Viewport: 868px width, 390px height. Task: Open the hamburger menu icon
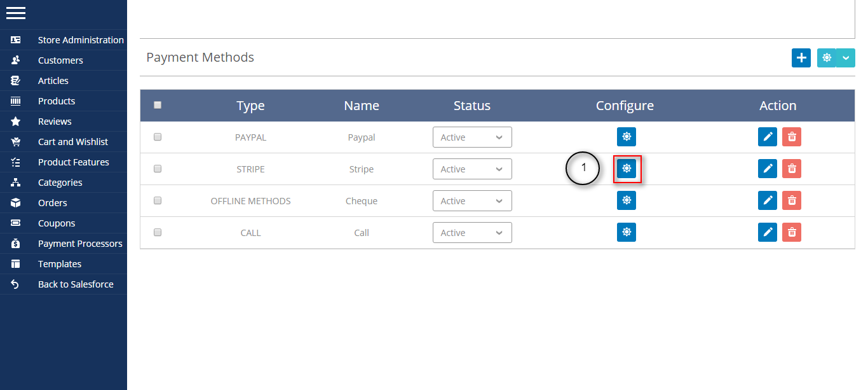tap(16, 13)
